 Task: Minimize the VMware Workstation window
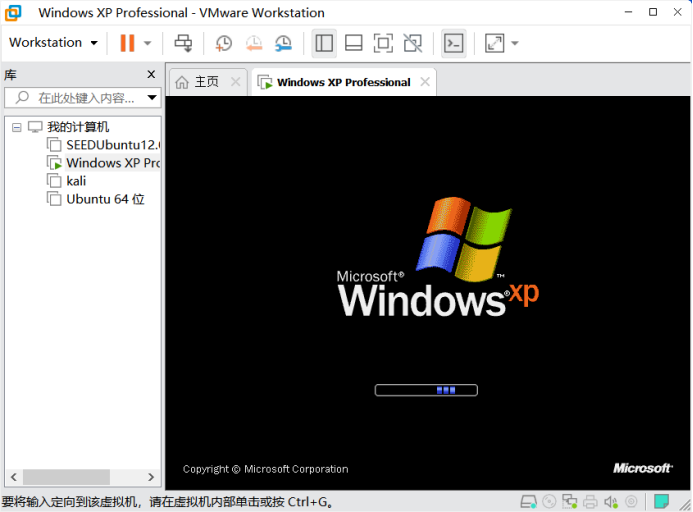pyautogui.click(x=628, y=12)
